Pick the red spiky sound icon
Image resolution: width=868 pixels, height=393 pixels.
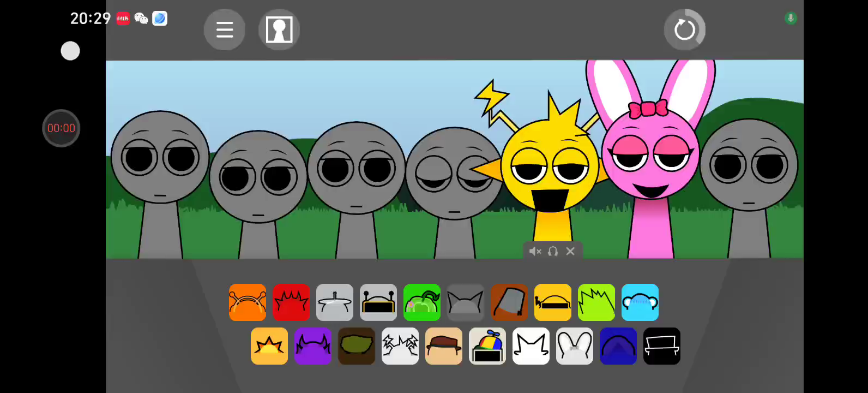click(x=291, y=302)
